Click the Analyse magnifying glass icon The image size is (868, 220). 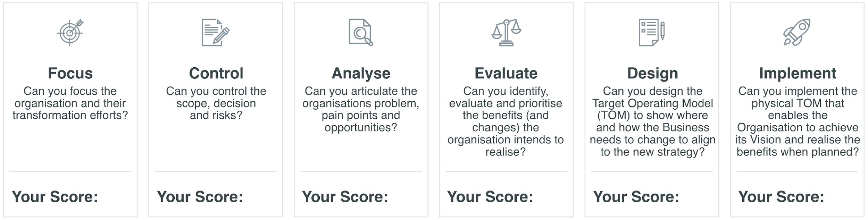click(361, 33)
